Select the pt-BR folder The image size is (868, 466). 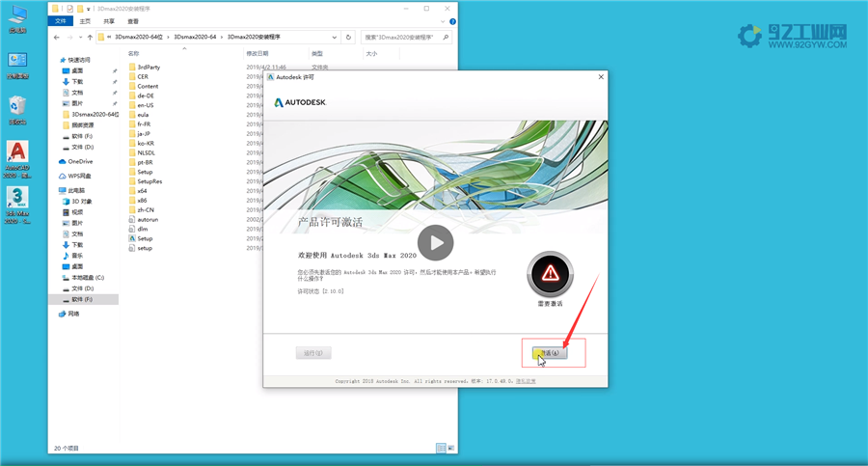pyautogui.click(x=141, y=162)
